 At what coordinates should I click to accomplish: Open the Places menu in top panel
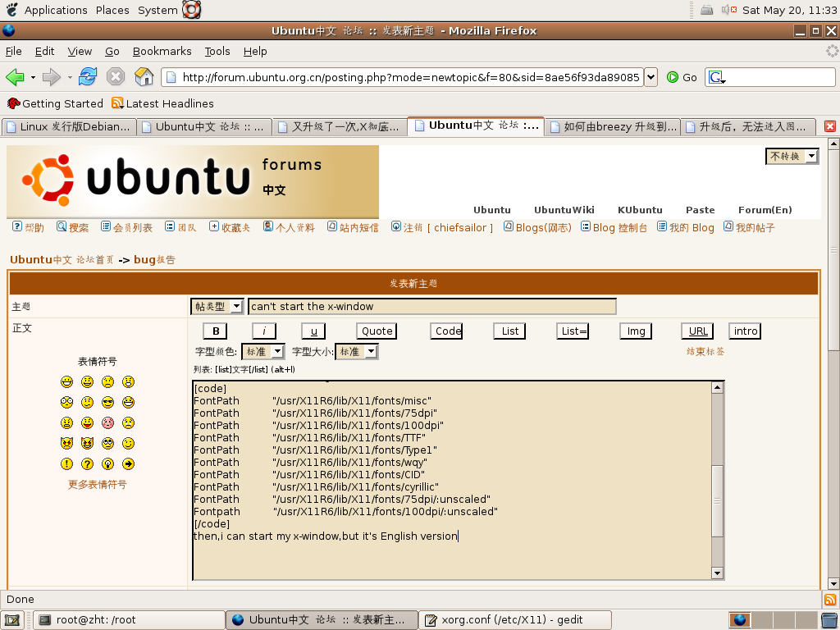[112, 10]
